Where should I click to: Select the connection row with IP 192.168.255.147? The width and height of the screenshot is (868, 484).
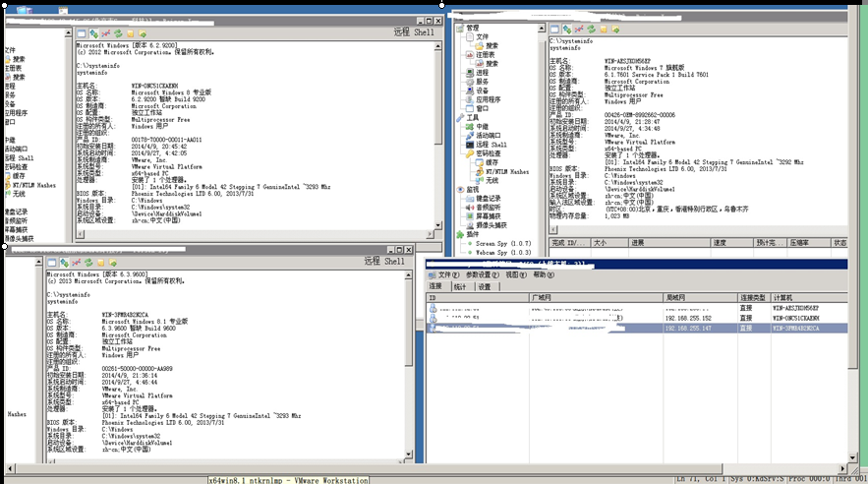click(637, 329)
